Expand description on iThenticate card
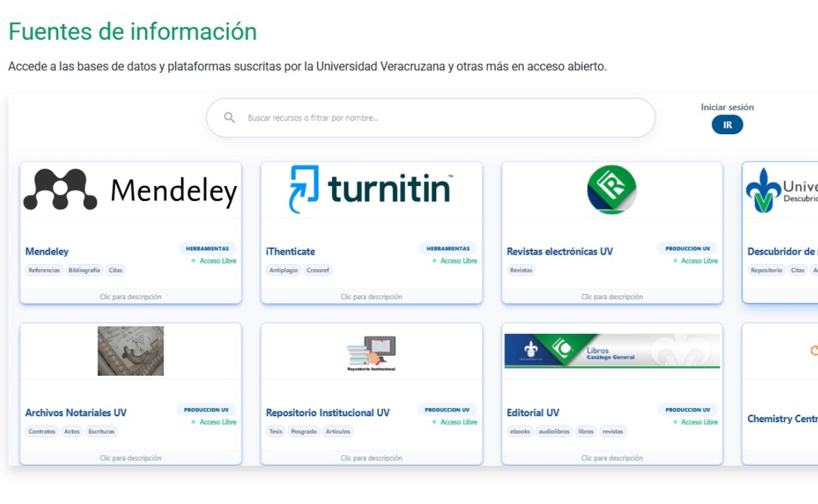Screen dimensions: 818x504 click(x=372, y=297)
